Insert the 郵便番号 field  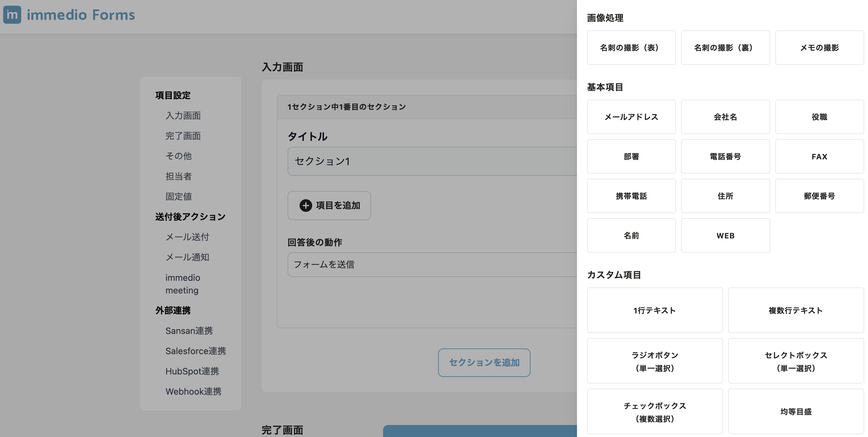point(819,196)
